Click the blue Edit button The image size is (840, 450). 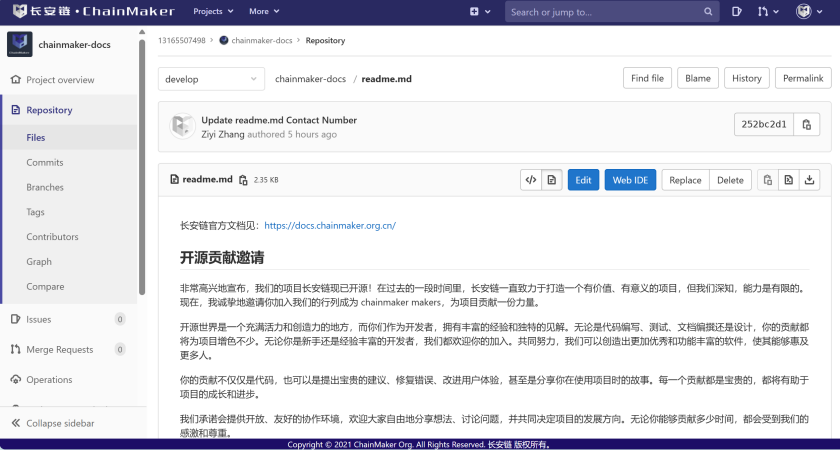[x=583, y=180]
